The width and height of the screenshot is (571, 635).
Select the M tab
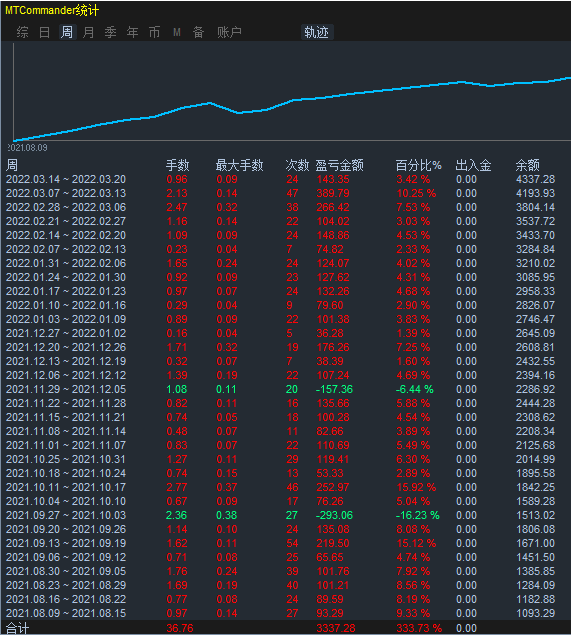pos(177,32)
